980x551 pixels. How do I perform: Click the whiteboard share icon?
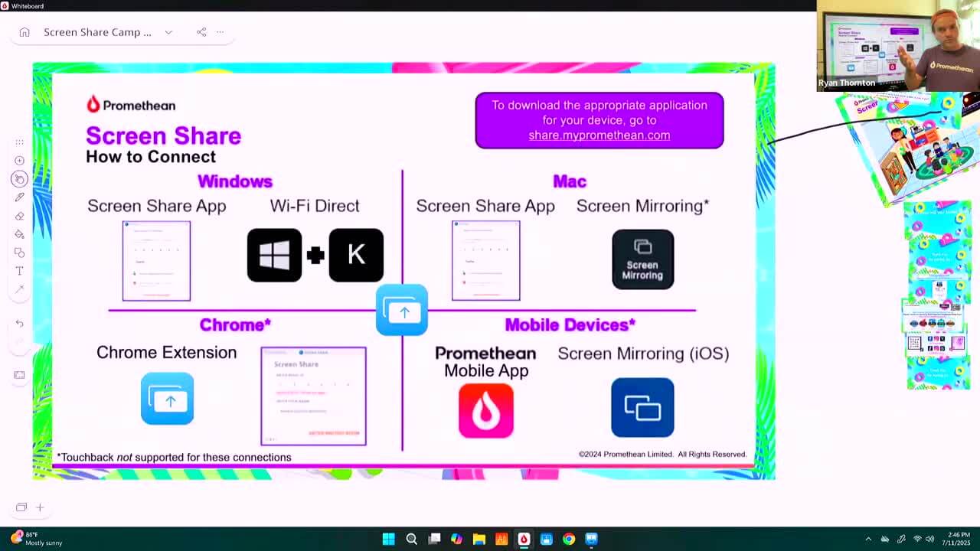[201, 32]
